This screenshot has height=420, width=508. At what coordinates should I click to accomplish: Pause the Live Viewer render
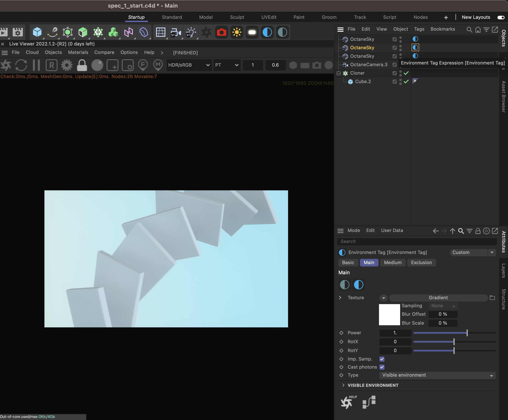pyautogui.click(x=36, y=65)
